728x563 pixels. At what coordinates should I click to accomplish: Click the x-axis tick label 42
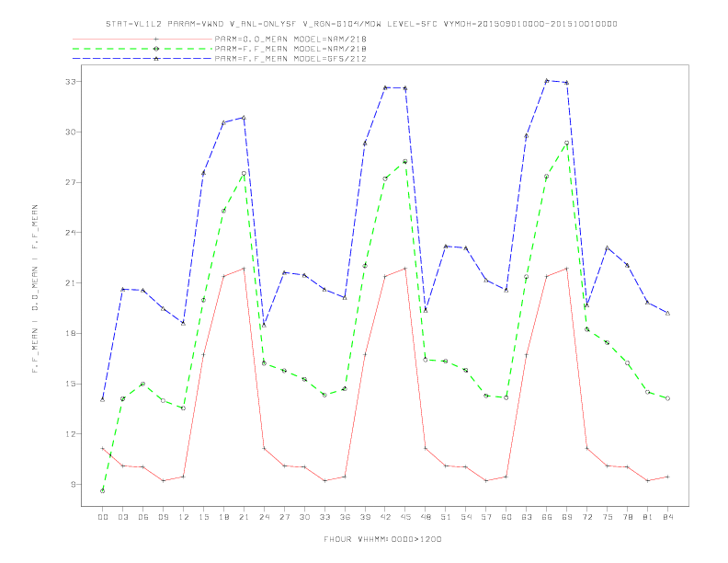[x=385, y=517]
